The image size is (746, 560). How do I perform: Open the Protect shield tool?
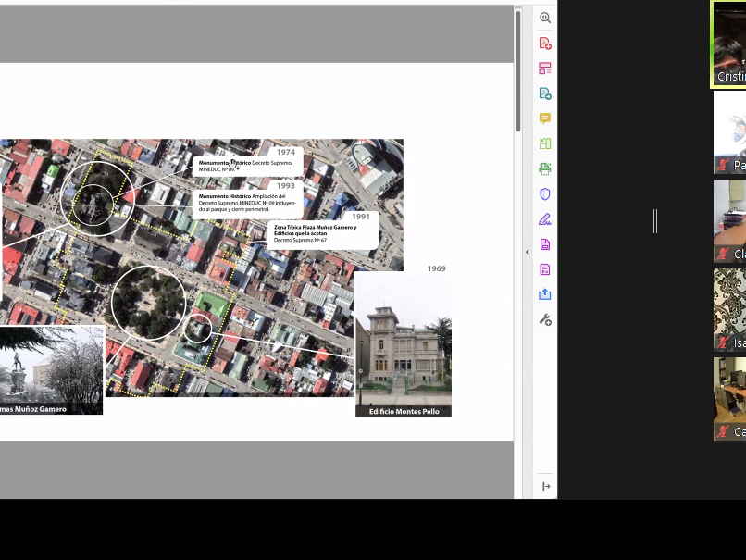[x=545, y=193]
